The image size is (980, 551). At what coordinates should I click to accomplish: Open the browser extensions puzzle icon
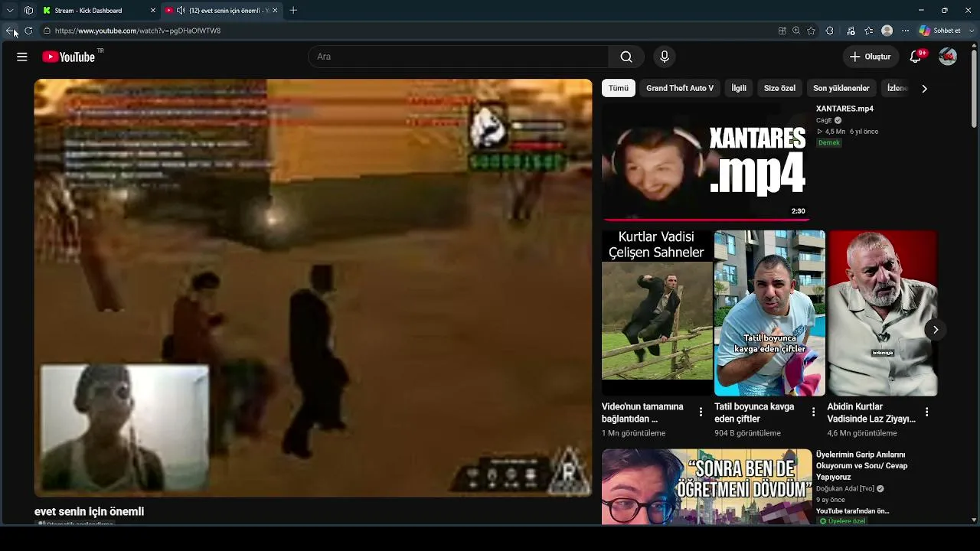pyautogui.click(x=830, y=31)
